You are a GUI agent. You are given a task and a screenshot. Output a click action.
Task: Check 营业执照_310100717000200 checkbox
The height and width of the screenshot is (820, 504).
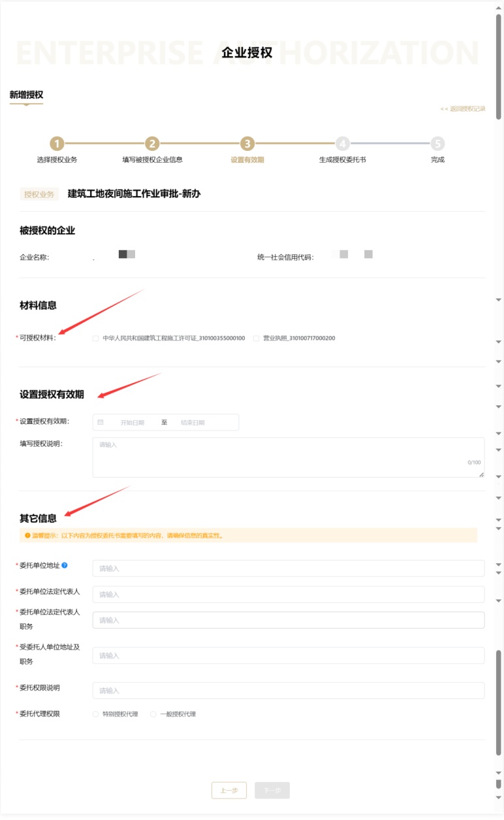[256, 338]
